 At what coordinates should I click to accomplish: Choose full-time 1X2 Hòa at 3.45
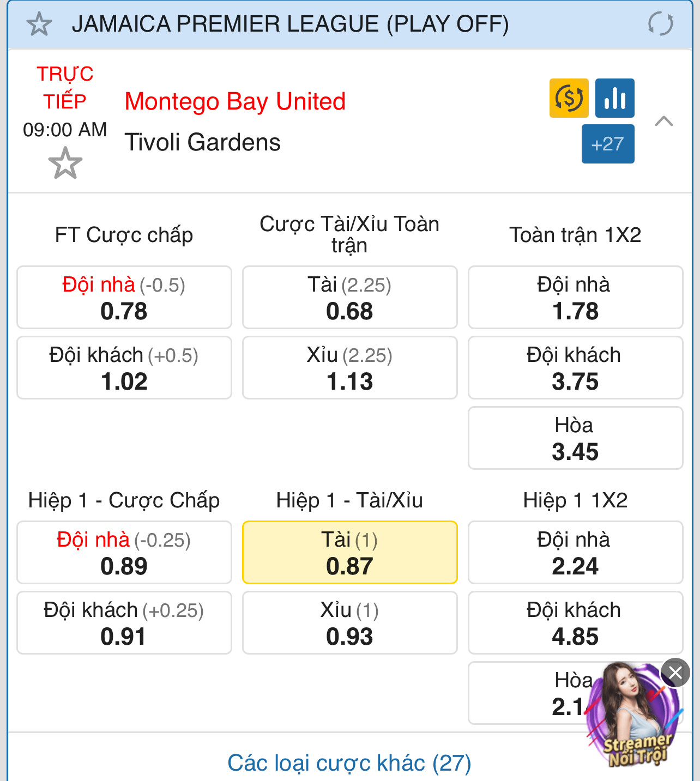(x=575, y=438)
